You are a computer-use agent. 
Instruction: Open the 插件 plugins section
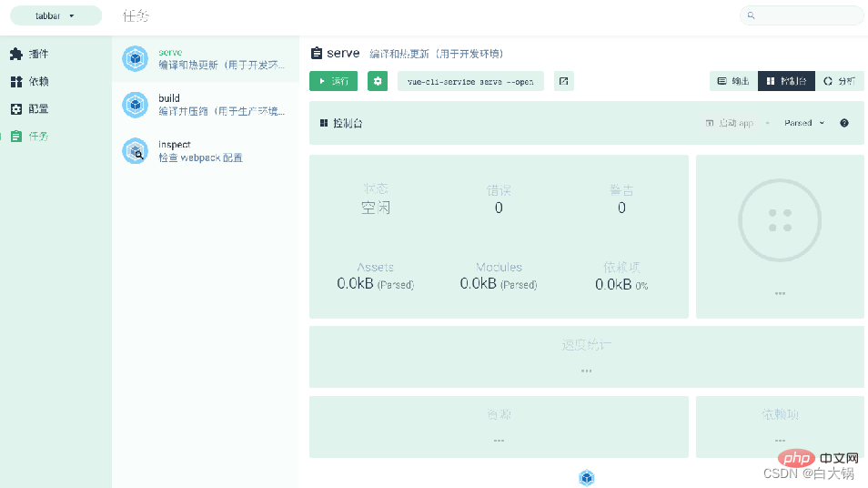click(x=56, y=54)
